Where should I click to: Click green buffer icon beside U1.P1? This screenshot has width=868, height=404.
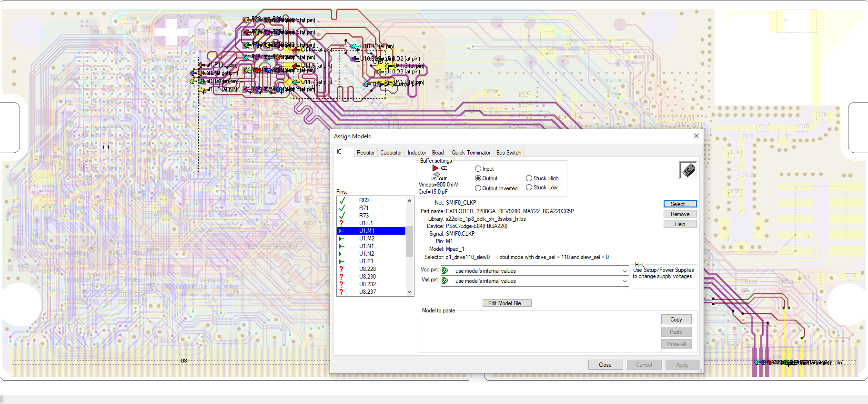click(x=342, y=261)
